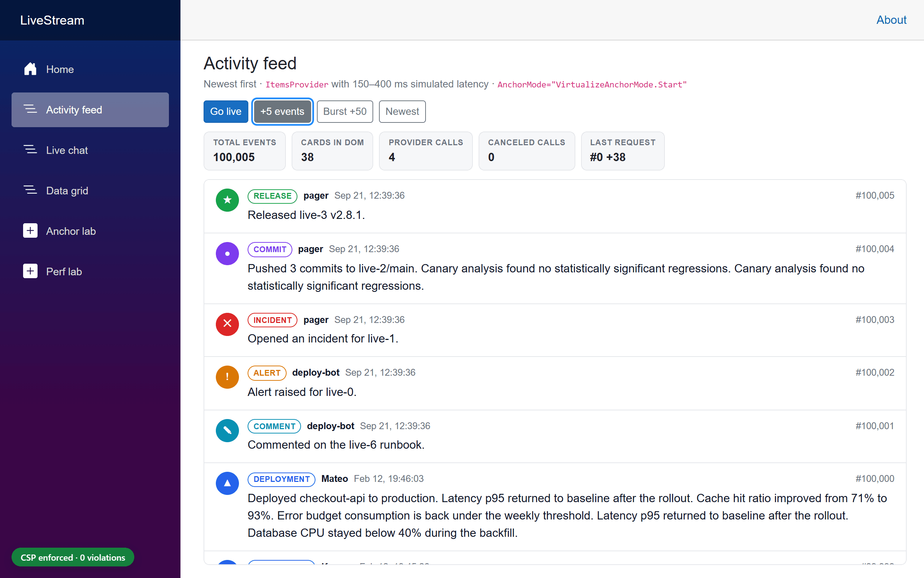Click the COMMENT tag badge
The height and width of the screenshot is (578, 924).
click(274, 427)
